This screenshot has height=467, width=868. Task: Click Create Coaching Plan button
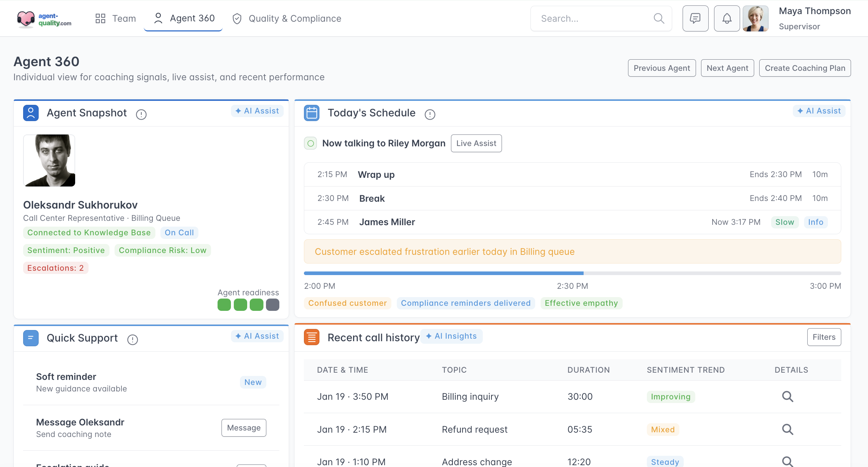click(805, 68)
